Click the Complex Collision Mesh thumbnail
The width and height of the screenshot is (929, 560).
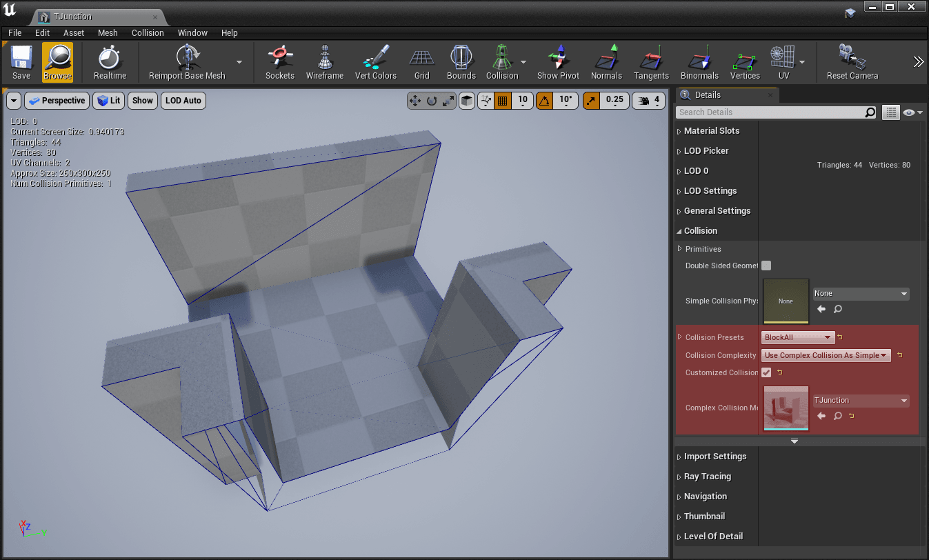786,408
